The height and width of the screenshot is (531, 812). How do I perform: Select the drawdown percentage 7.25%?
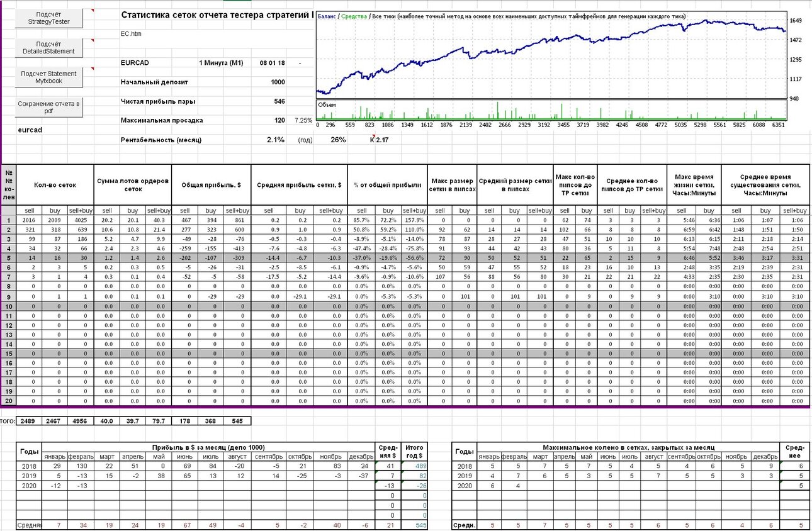click(x=303, y=120)
